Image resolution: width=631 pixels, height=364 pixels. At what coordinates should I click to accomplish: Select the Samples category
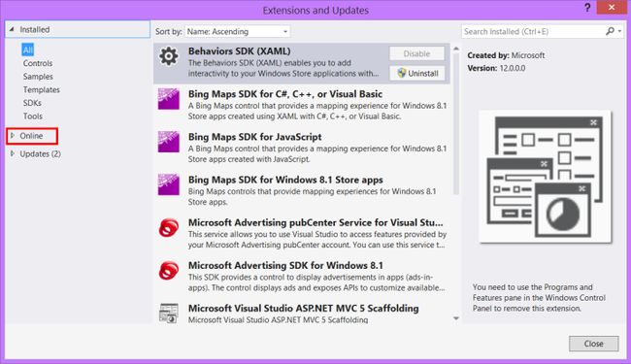click(x=38, y=77)
